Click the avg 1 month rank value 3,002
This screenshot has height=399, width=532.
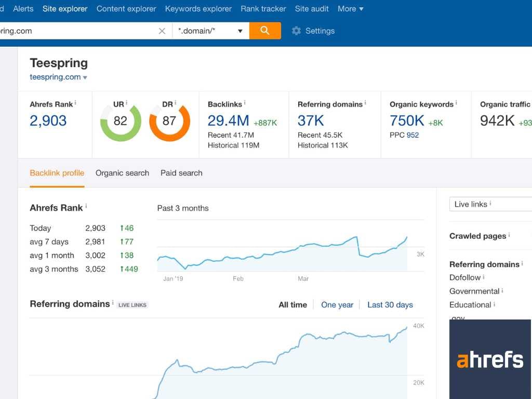(96, 256)
